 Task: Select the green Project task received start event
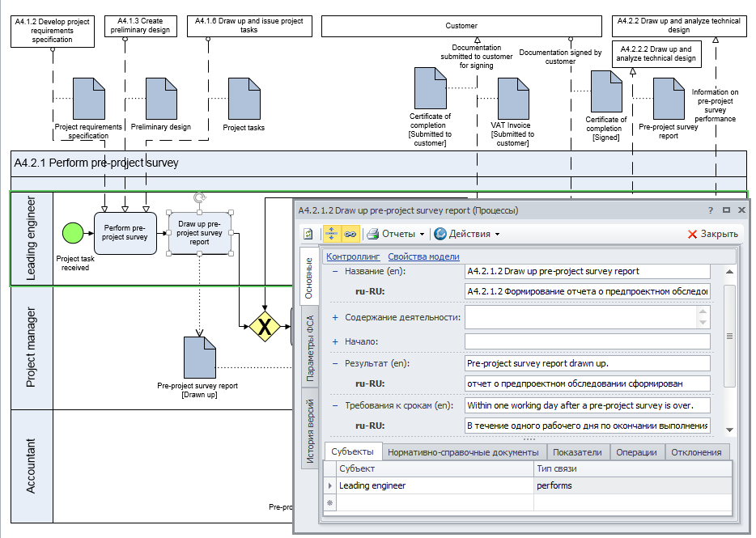click(x=74, y=233)
